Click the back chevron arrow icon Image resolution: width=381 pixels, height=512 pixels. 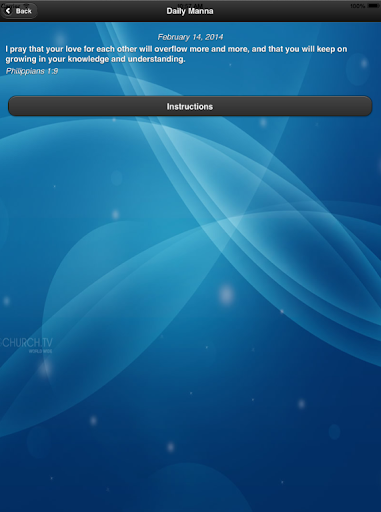tap(8, 11)
